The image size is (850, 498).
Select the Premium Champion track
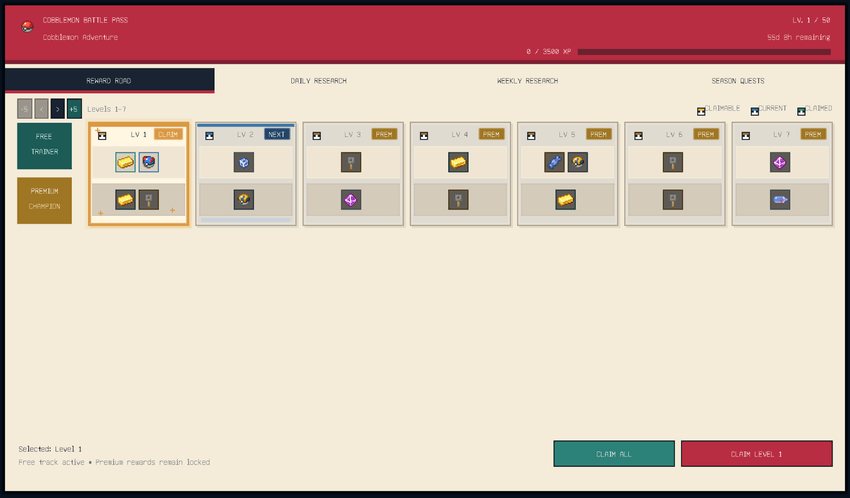click(x=44, y=200)
